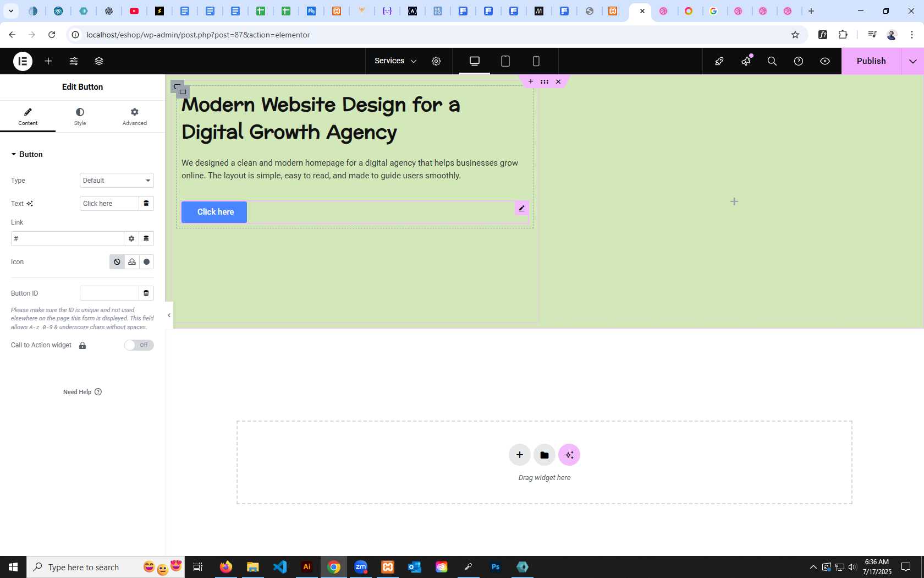
Task: Open the Elementor logo menu
Action: tap(23, 61)
